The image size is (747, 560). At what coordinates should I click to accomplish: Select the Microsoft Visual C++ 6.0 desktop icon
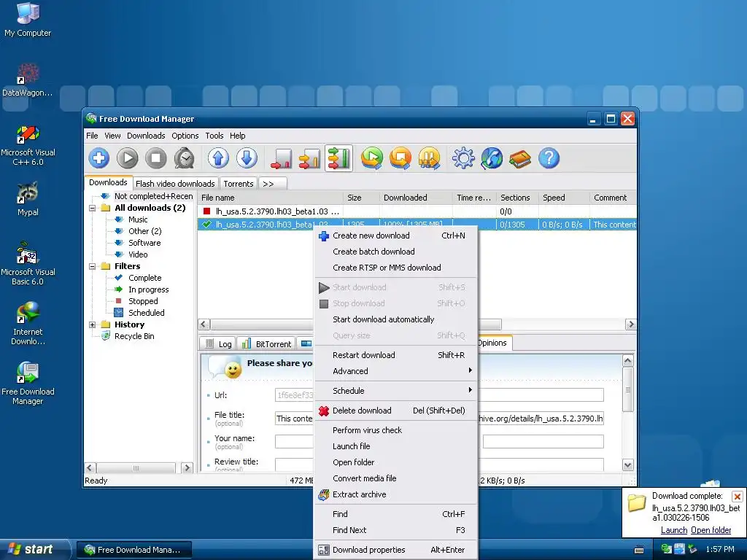click(x=28, y=145)
